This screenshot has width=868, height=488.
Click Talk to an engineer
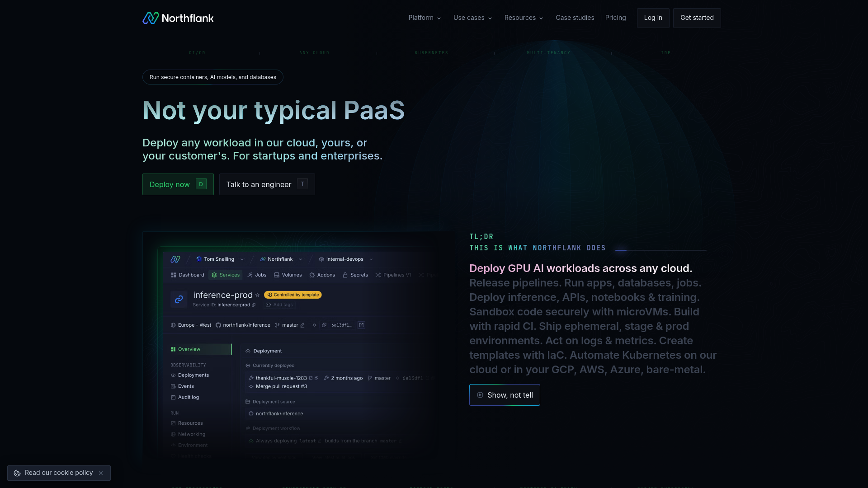pyautogui.click(x=267, y=184)
